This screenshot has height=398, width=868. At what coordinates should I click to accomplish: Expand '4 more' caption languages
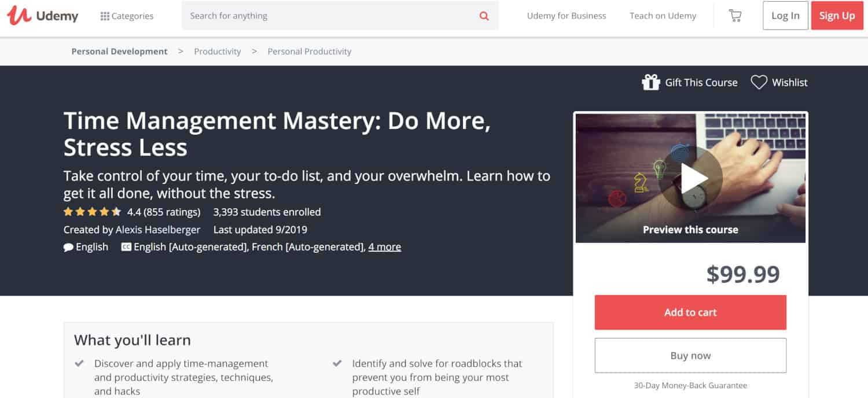tap(385, 247)
